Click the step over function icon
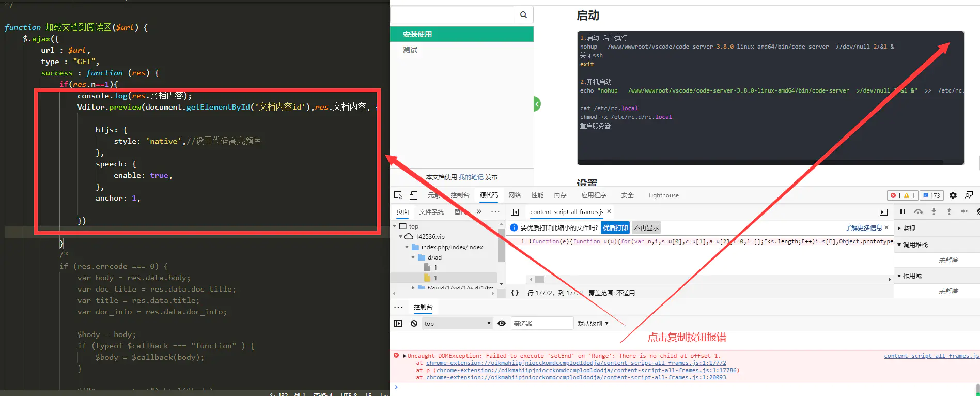The width and height of the screenshot is (980, 396). click(x=918, y=211)
